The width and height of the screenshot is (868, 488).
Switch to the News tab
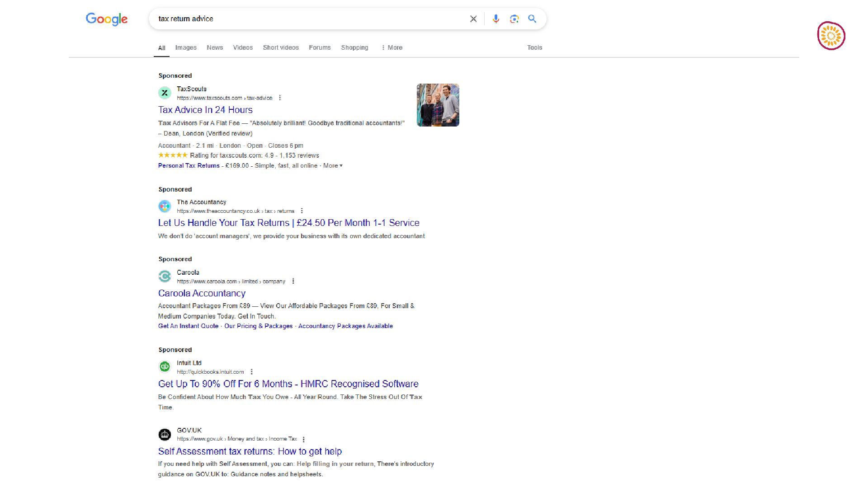pos(215,47)
